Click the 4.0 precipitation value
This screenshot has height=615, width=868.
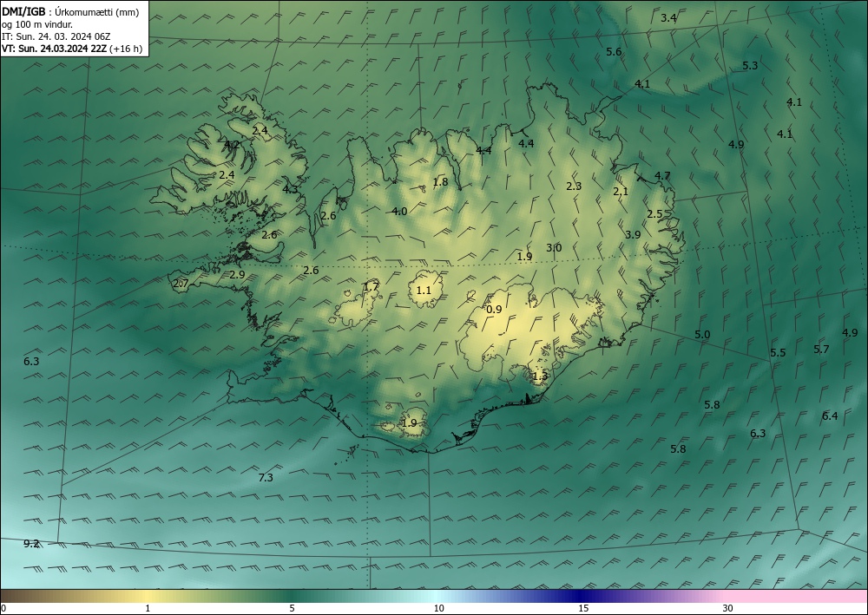tap(399, 212)
